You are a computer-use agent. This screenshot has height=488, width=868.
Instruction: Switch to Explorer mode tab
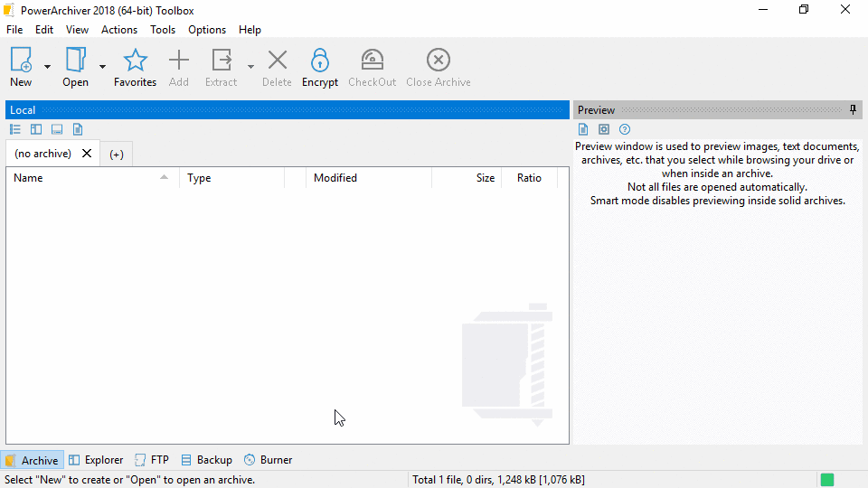pyautogui.click(x=96, y=460)
